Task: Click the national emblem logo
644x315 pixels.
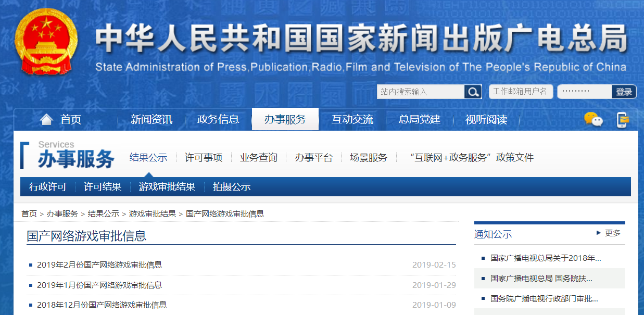Action: pyautogui.click(x=46, y=42)
